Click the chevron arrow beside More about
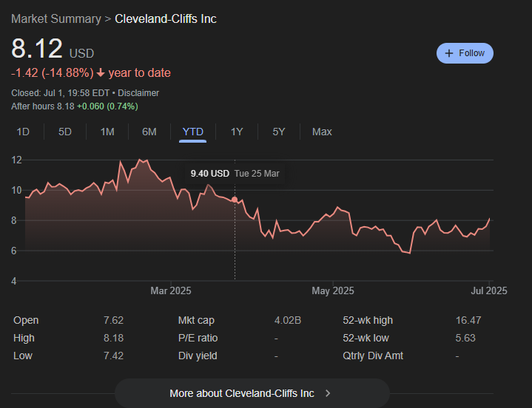 [x=328, y=393]
